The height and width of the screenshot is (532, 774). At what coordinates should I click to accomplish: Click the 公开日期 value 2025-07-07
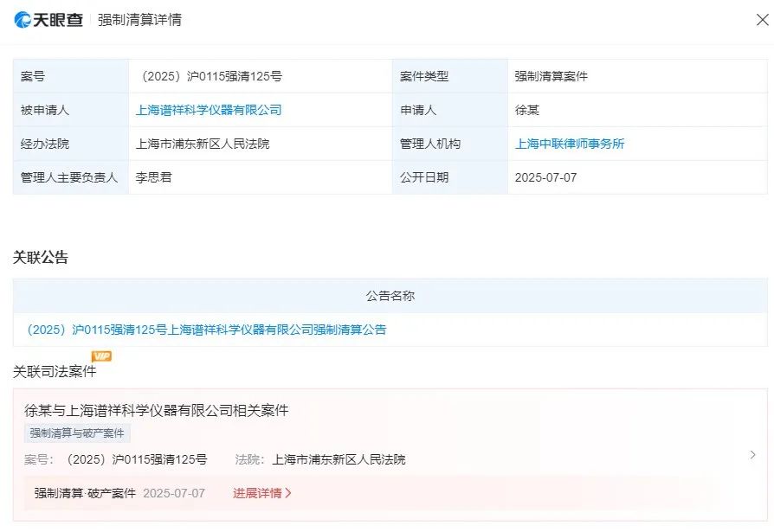click(x=545, y=177)
